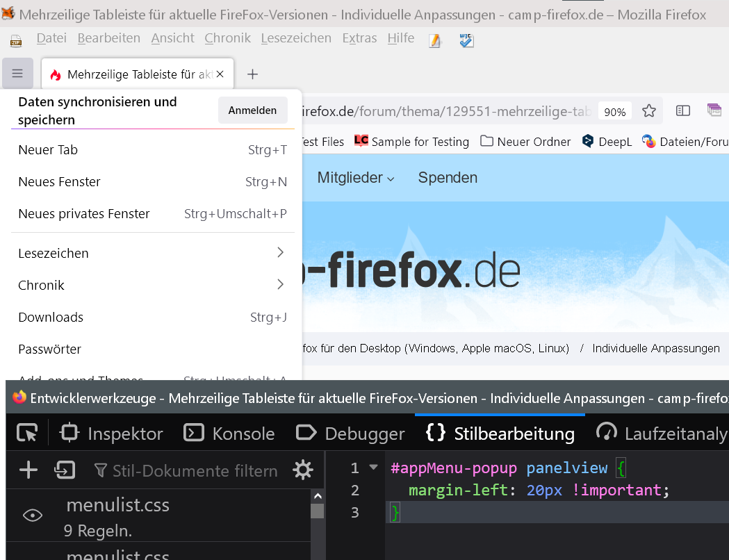Toggle the sidebar icon in toolbar
This screenshot has width=729, height=560.
point(683,110)
